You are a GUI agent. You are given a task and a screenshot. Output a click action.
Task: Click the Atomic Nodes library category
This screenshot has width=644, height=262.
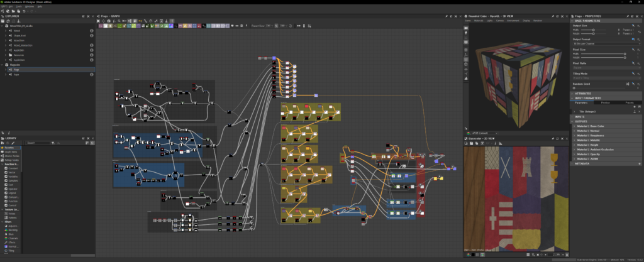tap(12, 156)
